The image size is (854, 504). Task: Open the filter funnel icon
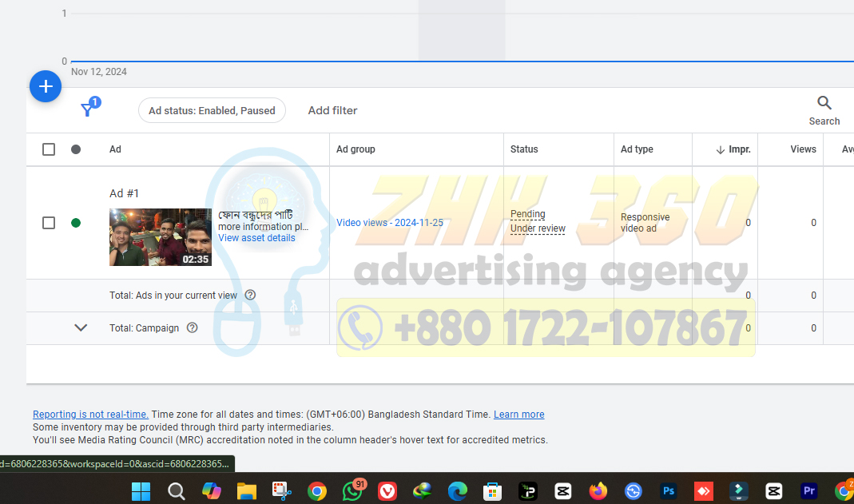(88, 110)
